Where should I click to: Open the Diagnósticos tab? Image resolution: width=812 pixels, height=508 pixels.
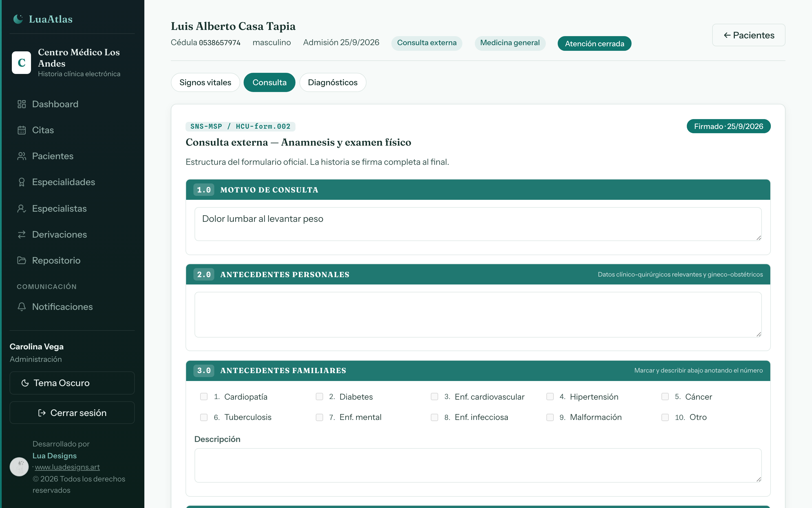(x=332, y=82)
